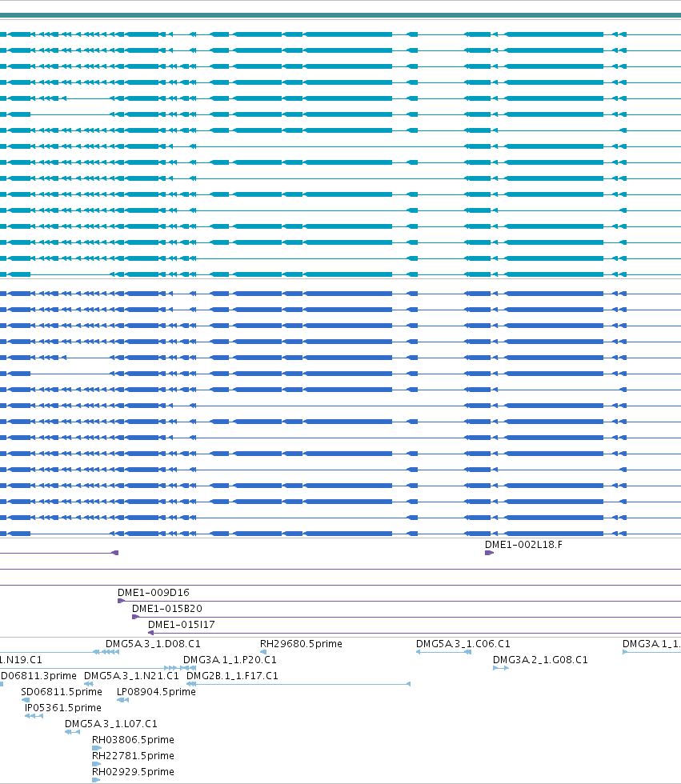Select the alignment feature beneath DMG3A2_1.G08.C1
The image size is (681, 784).
(x=500, y=668)
